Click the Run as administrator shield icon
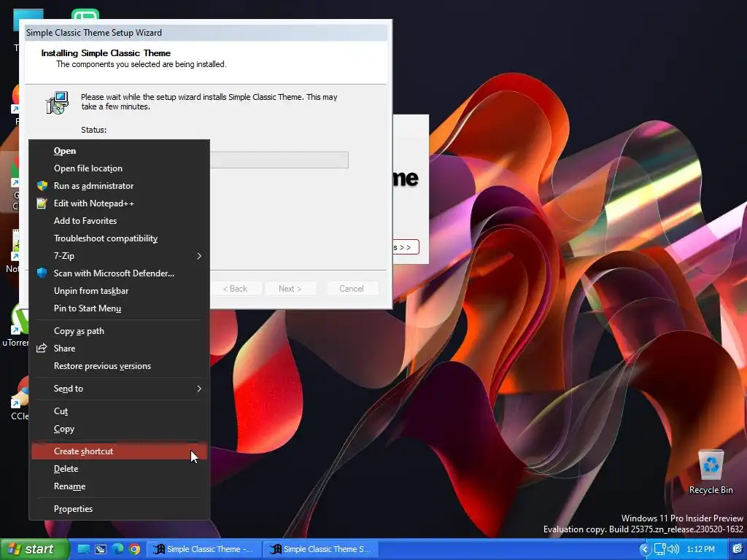 [x=42, y=186]
